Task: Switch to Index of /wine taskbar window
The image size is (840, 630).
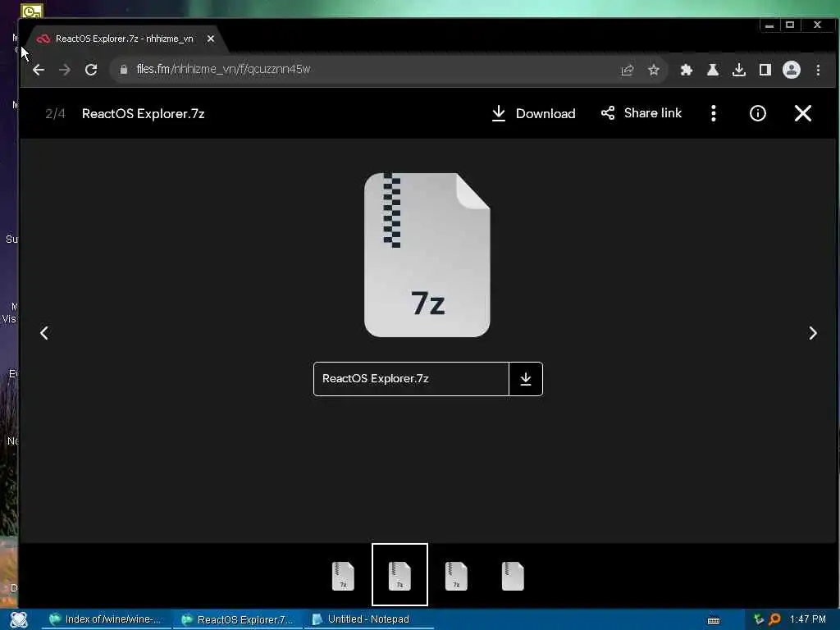Action: 106,620
